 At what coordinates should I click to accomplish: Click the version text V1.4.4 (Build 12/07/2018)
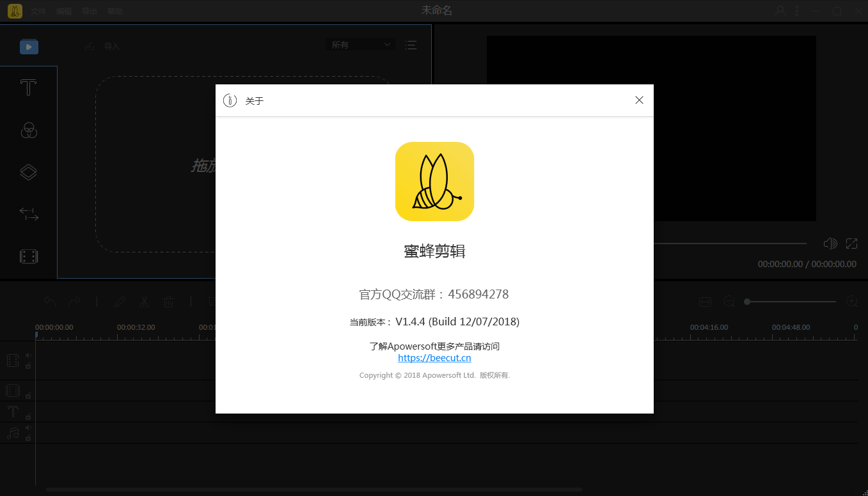pos(457,322)
